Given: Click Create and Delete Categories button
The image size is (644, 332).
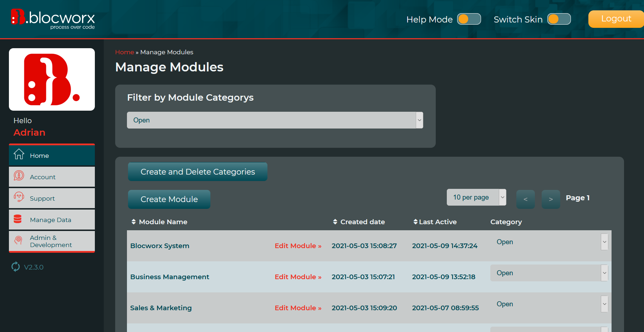Looking at the screenshot, I should click(198, 172).
